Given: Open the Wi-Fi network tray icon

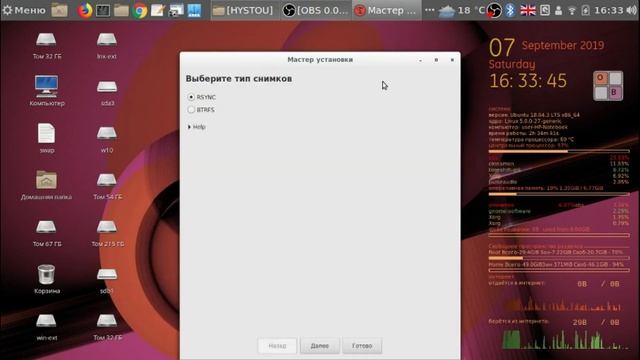Looking at the screenshot, I should [572, 10].
